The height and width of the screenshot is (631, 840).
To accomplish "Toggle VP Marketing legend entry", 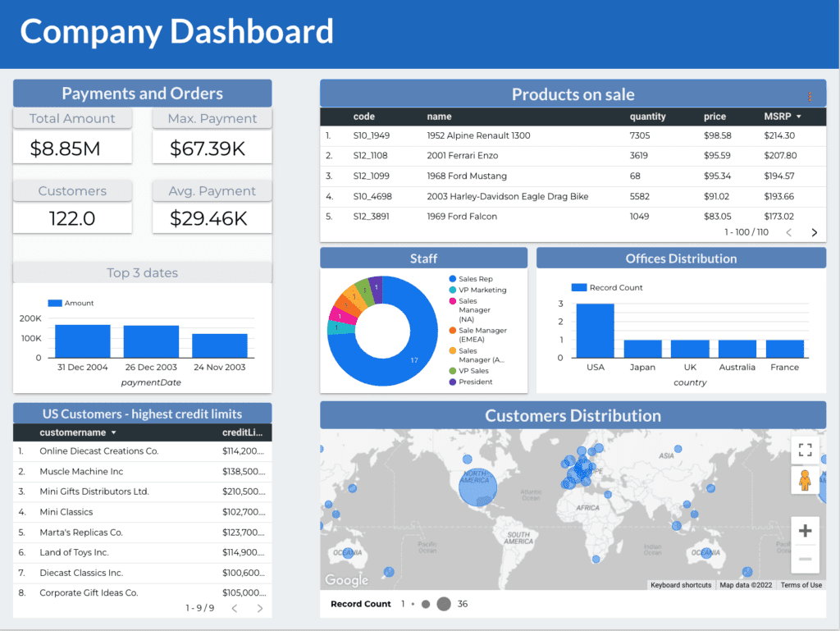I will coord(477,290).
